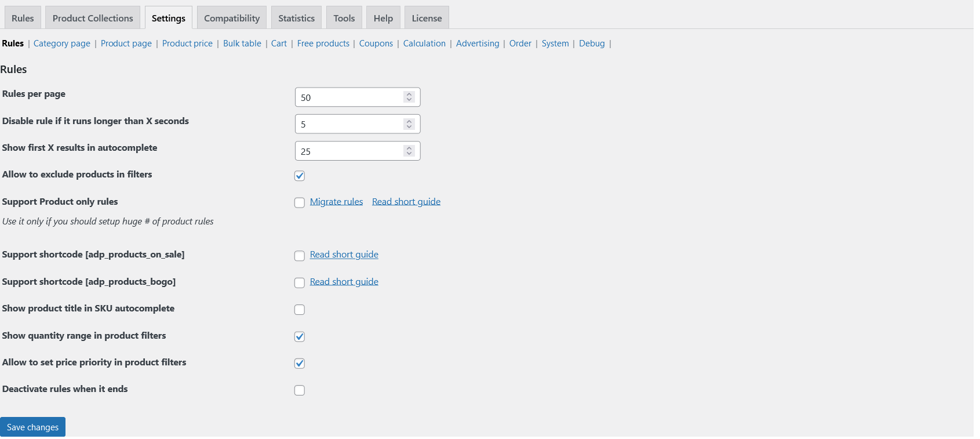Select the Rules settings sub-section link

[x=13, y=43]
